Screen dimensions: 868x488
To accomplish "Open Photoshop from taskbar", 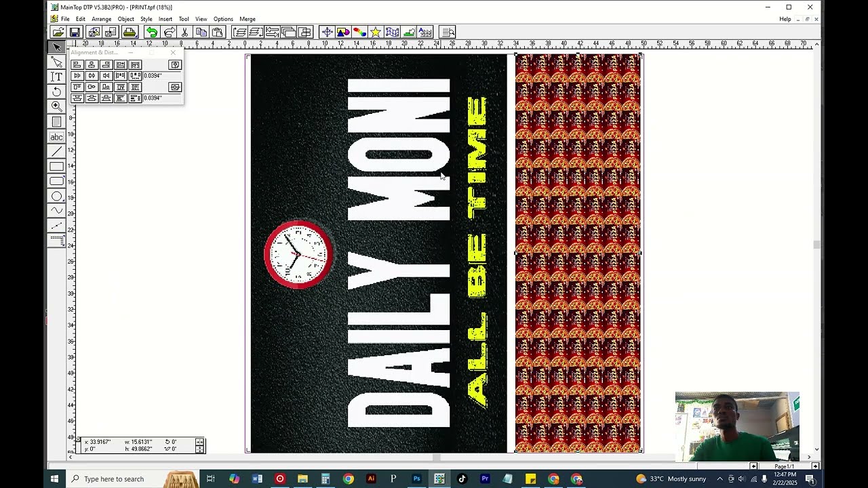I will click(416, 479).
